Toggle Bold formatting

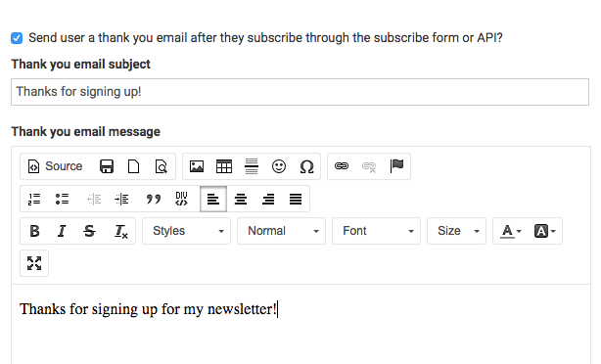34,231
